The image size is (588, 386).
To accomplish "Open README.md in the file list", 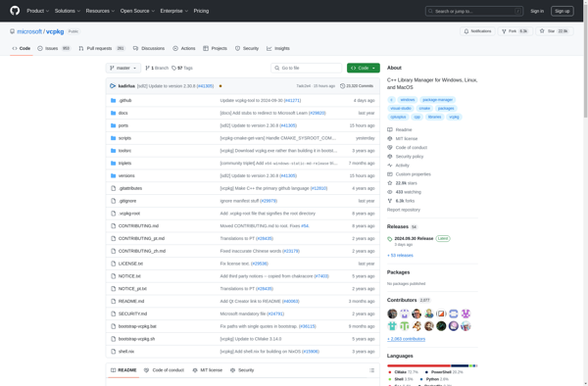I will coord(131,302).
